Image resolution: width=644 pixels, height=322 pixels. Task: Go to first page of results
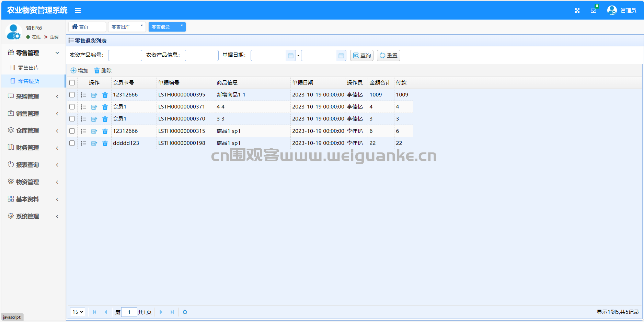[x=95, y=312]
